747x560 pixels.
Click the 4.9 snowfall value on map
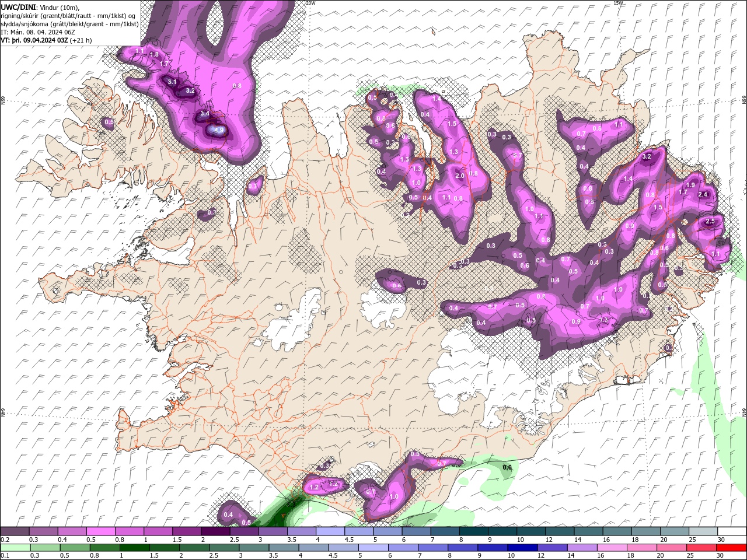219,129
